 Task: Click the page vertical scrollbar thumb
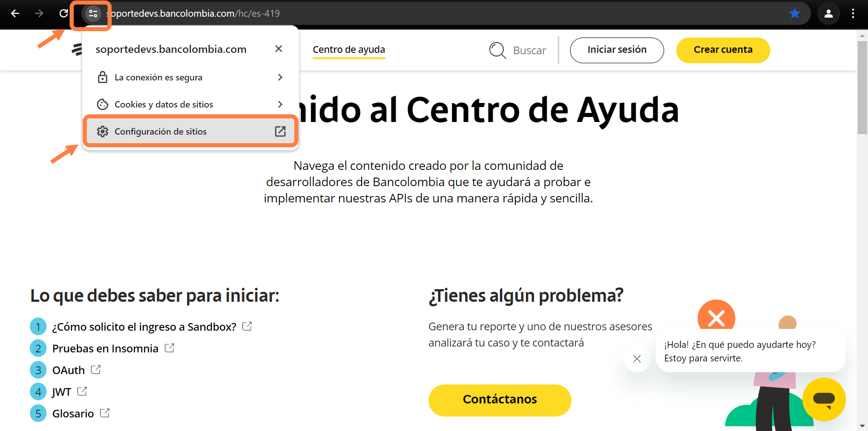coord(862,88)
